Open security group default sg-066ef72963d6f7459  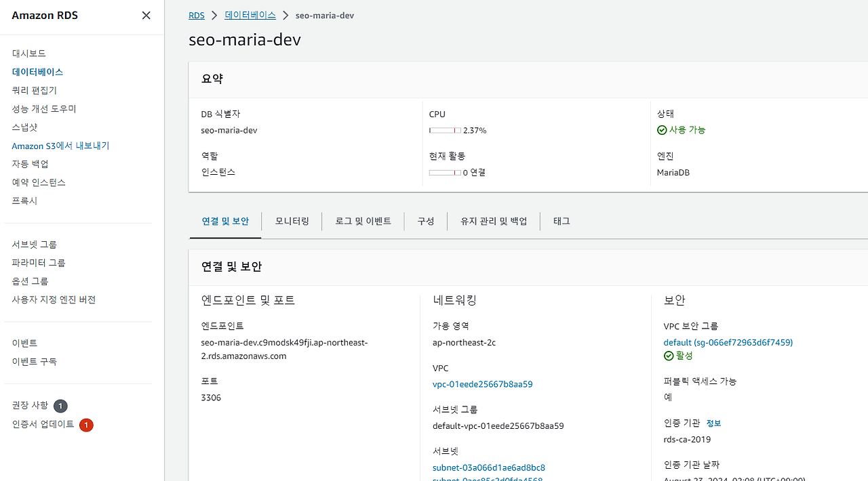click(x=728, y=342)
